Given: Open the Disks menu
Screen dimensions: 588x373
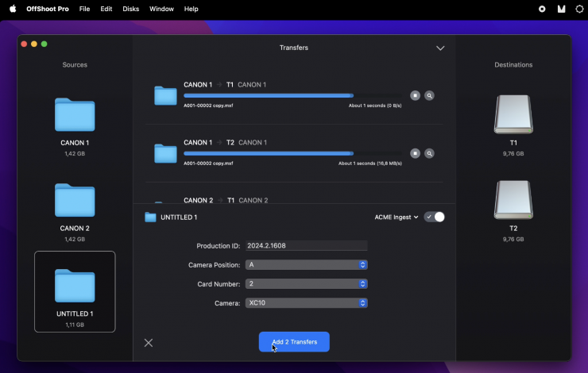Looking at the screenshot, I should coord(130,9).
